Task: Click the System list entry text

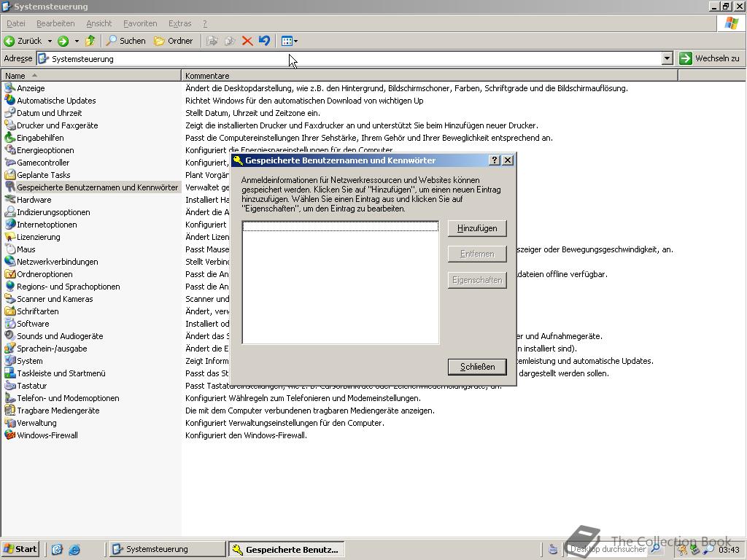Action: pos(29,361)
